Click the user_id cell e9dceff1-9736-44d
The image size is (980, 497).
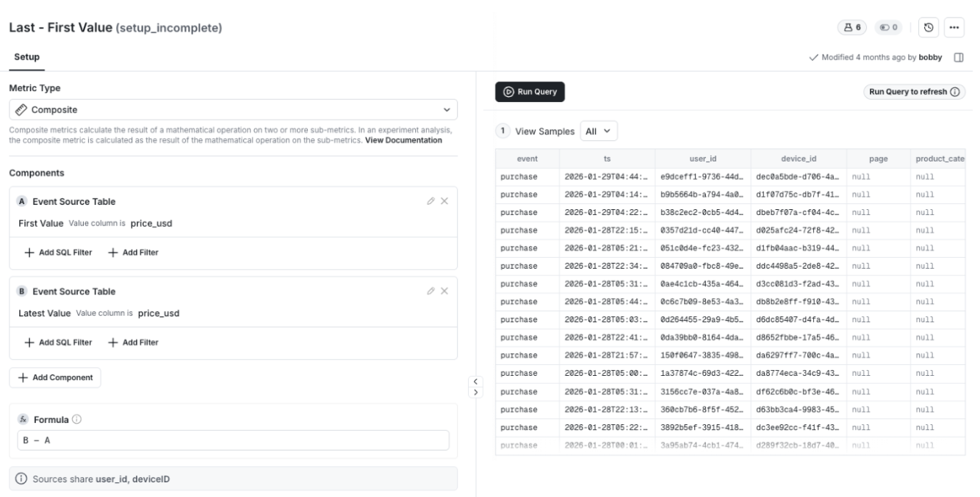(702, 177)
